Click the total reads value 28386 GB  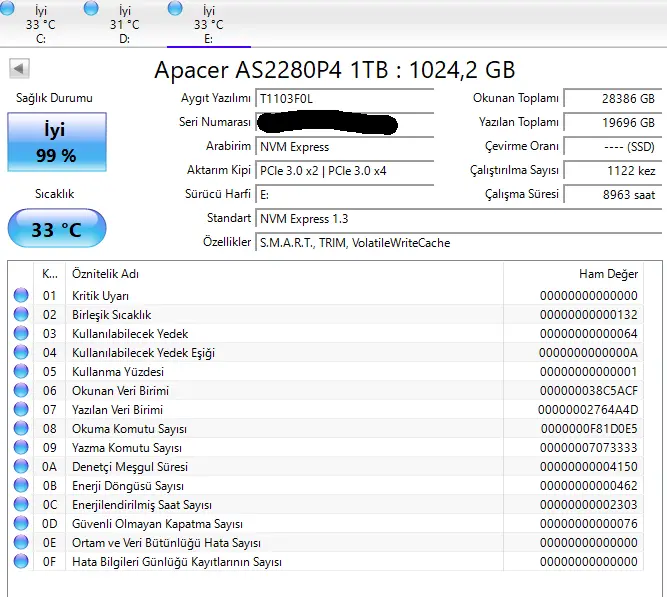(x=613, y=99)
